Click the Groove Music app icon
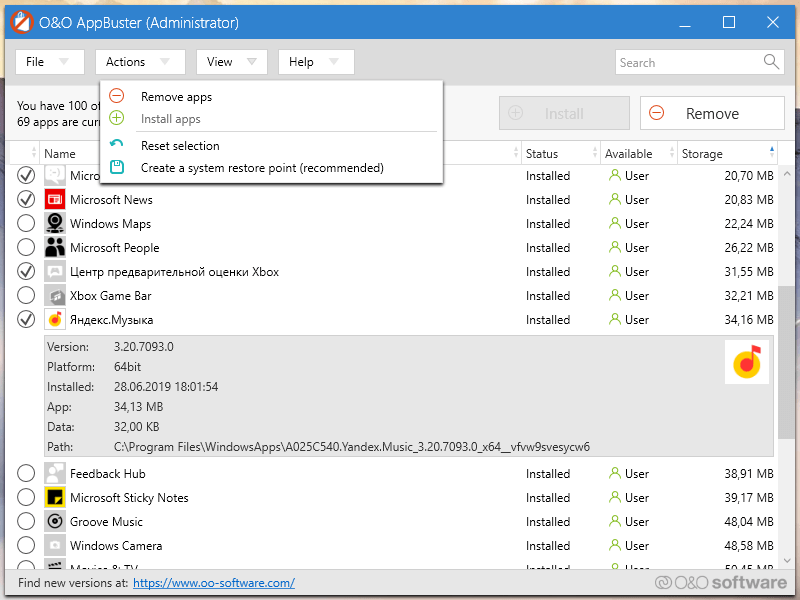Screen dimensions: 800x600 coord(55,522)
